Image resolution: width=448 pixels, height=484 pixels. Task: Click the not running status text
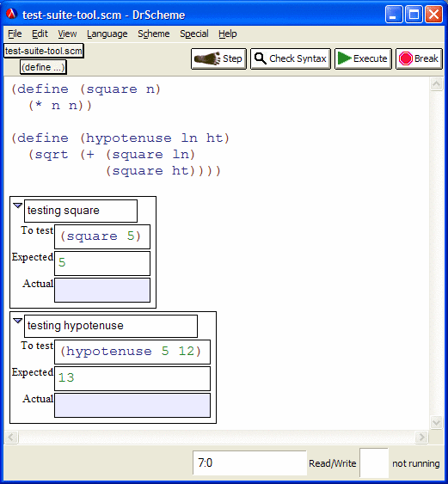click(416, 463)
